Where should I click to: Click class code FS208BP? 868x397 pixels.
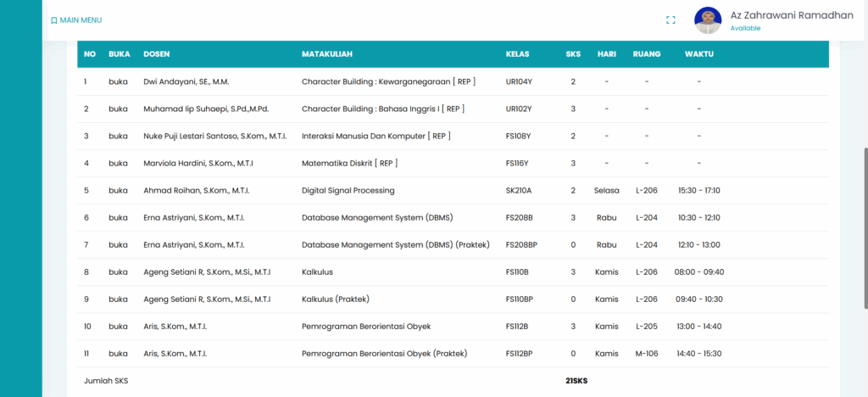[x=521, y=245]
